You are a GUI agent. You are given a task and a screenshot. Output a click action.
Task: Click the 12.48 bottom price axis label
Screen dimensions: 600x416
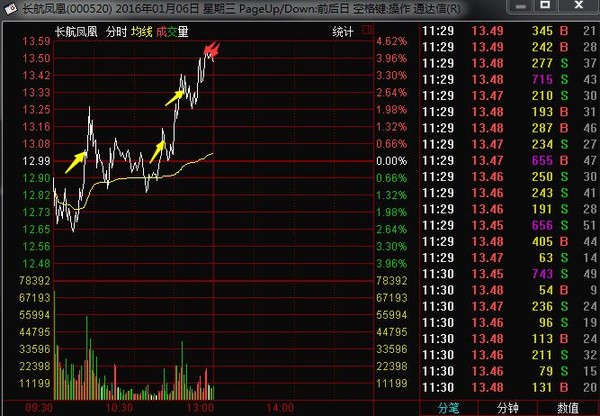click(x=36, y=263)
